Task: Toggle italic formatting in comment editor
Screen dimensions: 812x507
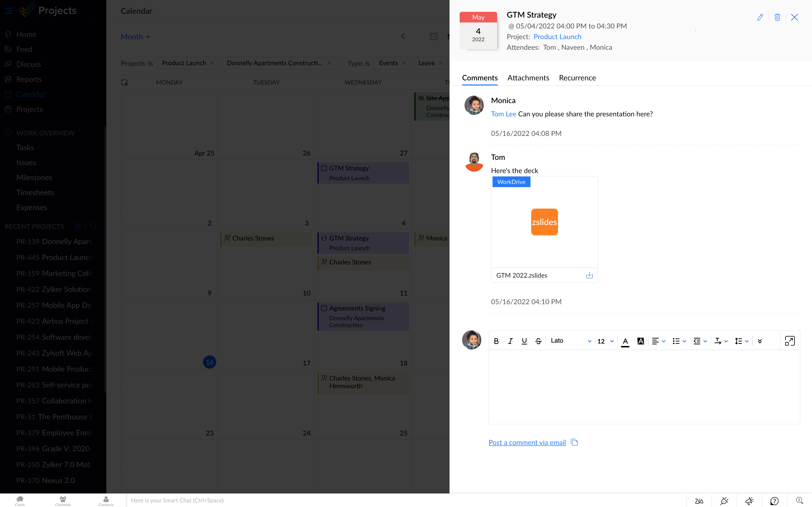Action: pyautogui.click(x=510, y=341)
